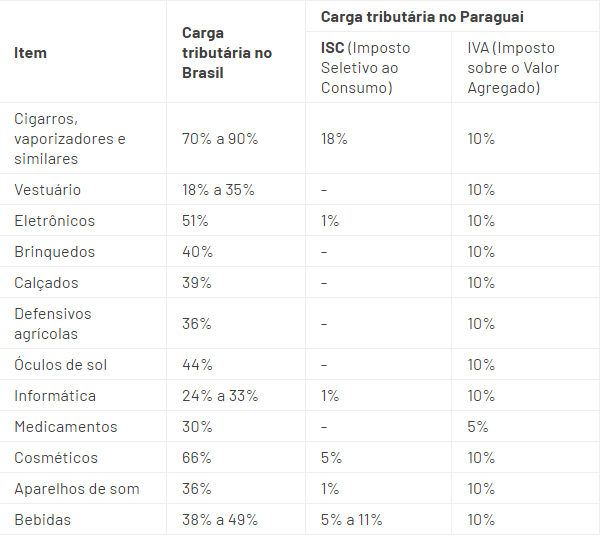Click the IVA (Imposto sobre o Valor Agregado) header
This screenshot has width=602, height=537.
coord(513,68)
